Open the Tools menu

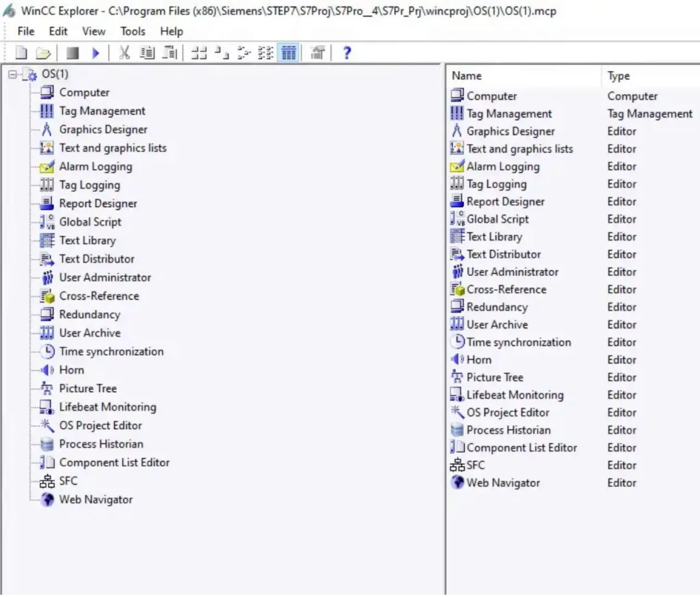(133, 31)
